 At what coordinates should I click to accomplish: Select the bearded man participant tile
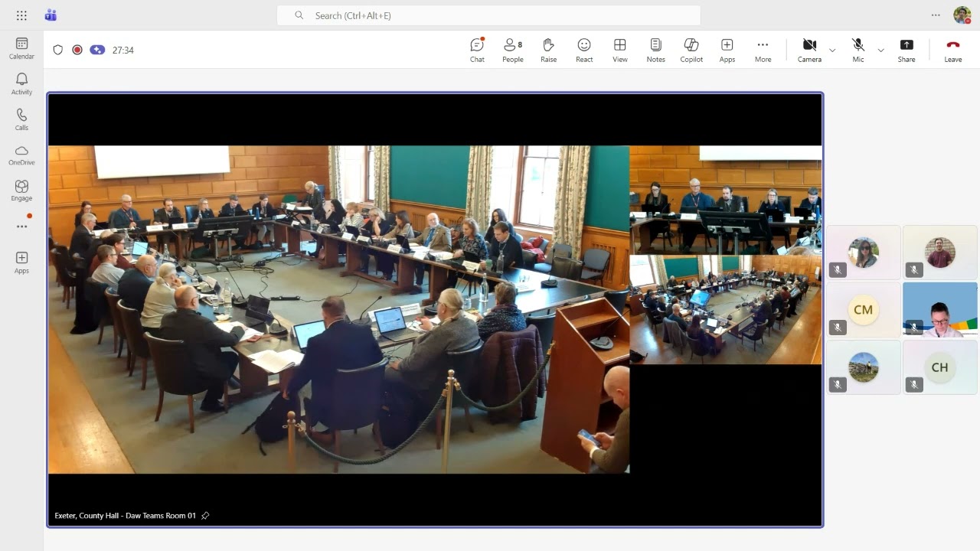click(940, 253)
